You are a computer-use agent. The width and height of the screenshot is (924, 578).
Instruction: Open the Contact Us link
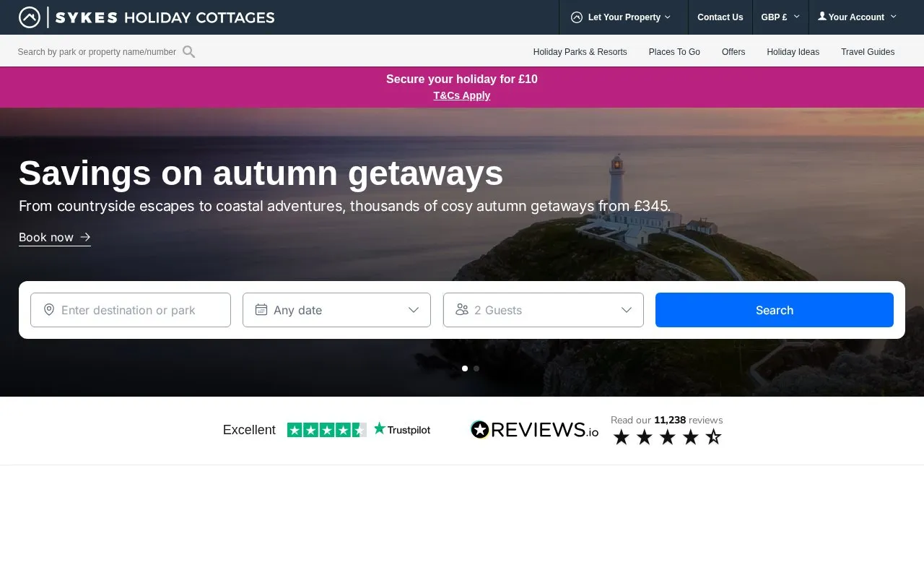pyautogui.click(x=720, y=17)
